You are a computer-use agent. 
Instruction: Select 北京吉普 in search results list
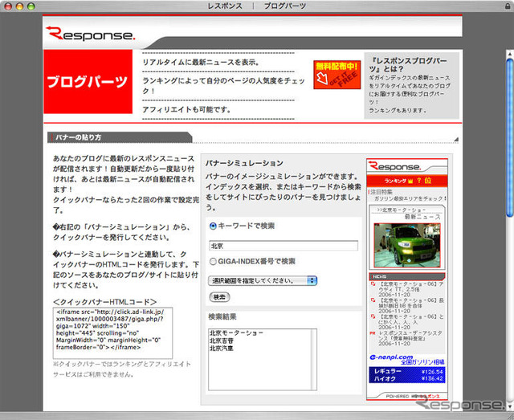(222, 340)
